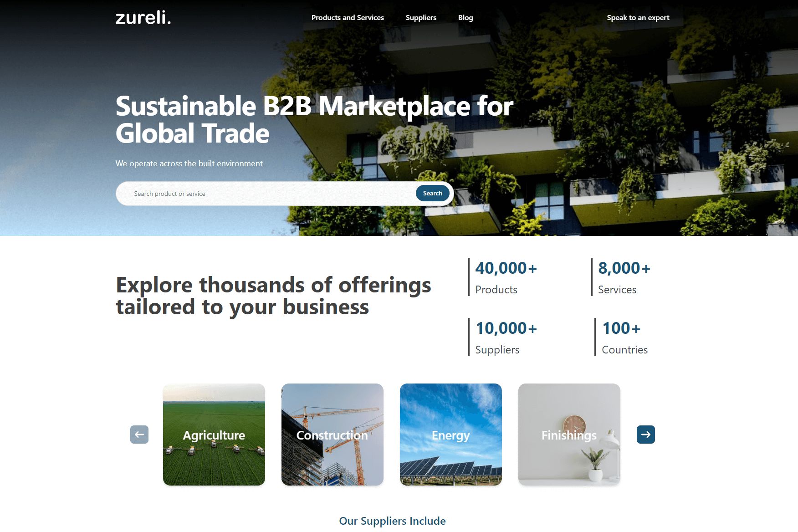Open the Suppliers menu
The image size is (798, 532).
[420, 17]
